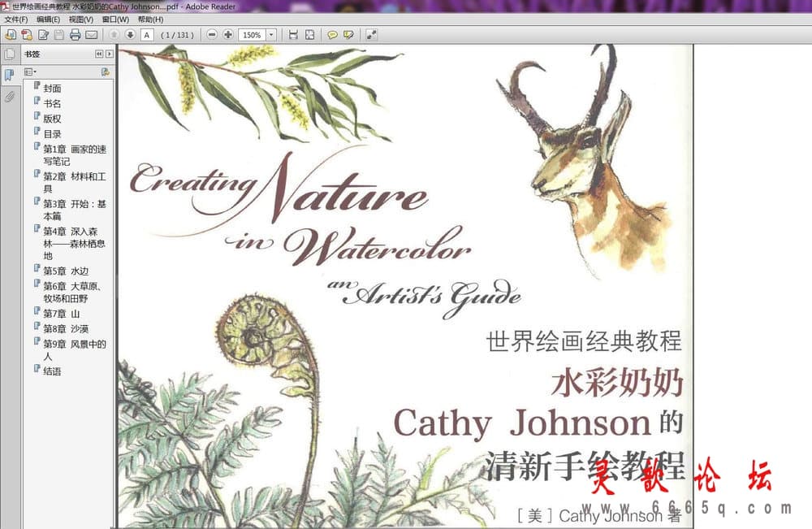
Task: Go to previous page with up arrow
Action: [114, 35]
